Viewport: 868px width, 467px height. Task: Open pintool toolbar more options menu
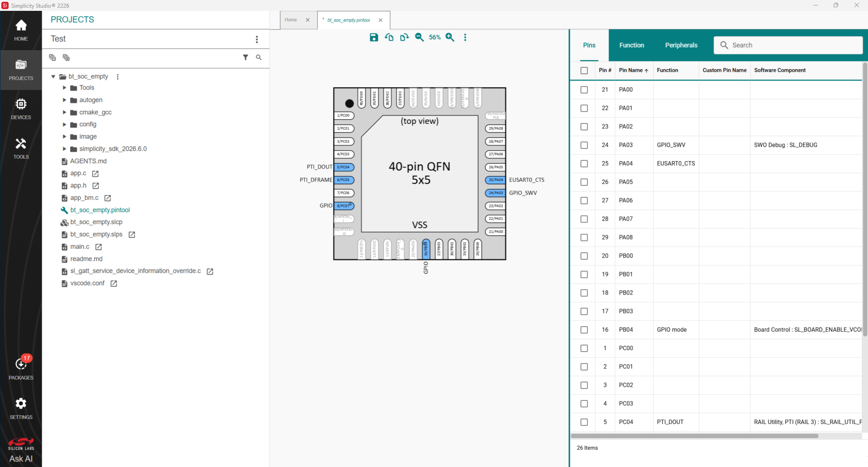[465, 38]
